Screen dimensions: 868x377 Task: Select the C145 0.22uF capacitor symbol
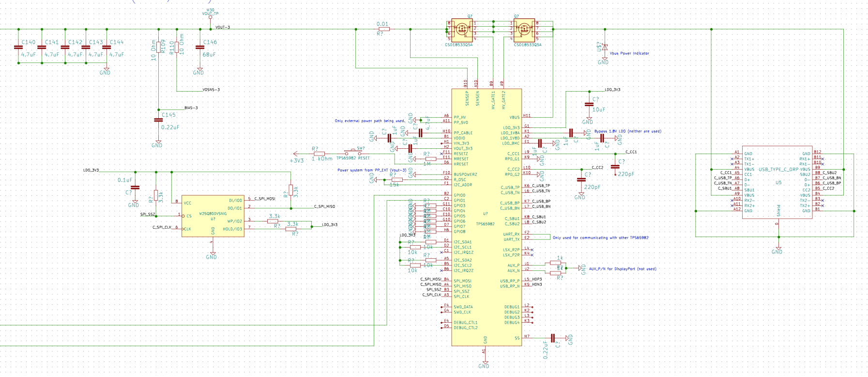(x=158, y=120)
